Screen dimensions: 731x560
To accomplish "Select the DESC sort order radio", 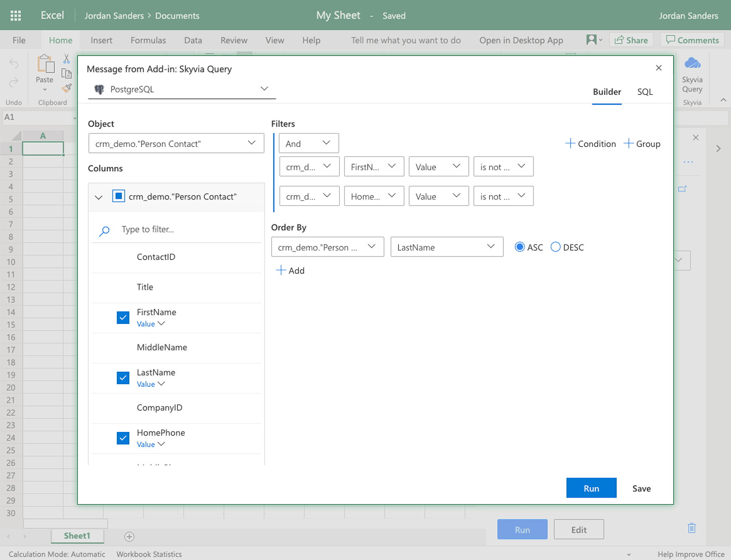I will (556, 247).
